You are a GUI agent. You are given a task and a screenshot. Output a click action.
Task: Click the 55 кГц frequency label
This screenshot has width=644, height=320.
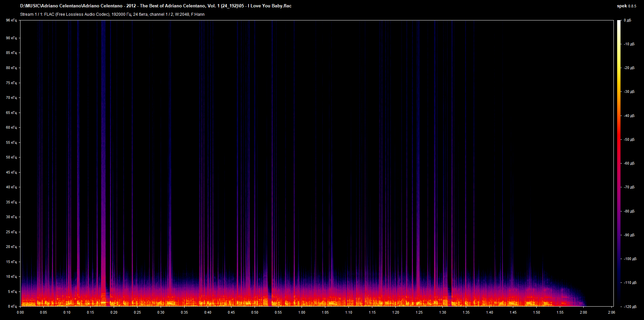coord(11,142)
